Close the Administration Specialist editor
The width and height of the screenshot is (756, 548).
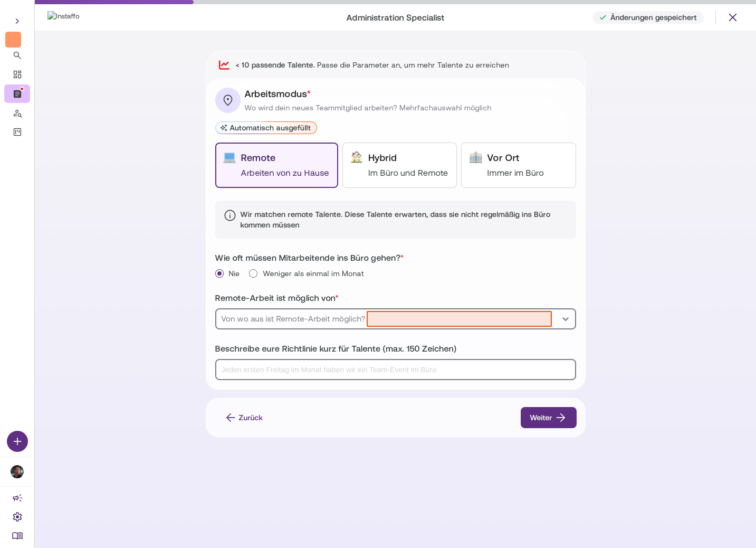coord(733,17)
